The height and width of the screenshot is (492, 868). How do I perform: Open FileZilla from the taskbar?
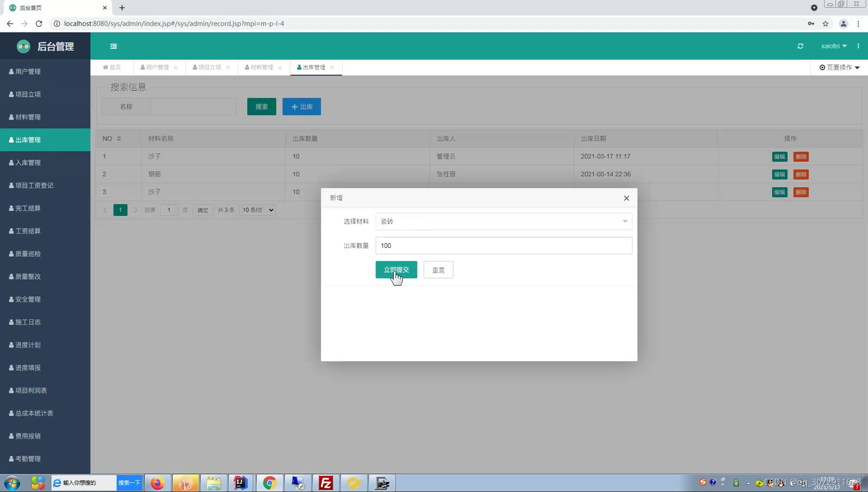coord(325,483)
